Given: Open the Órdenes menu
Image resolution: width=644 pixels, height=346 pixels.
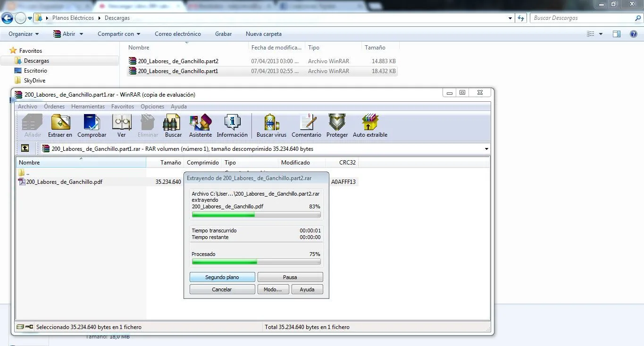Looking at the screenshot, I should (x=54, y=107).
